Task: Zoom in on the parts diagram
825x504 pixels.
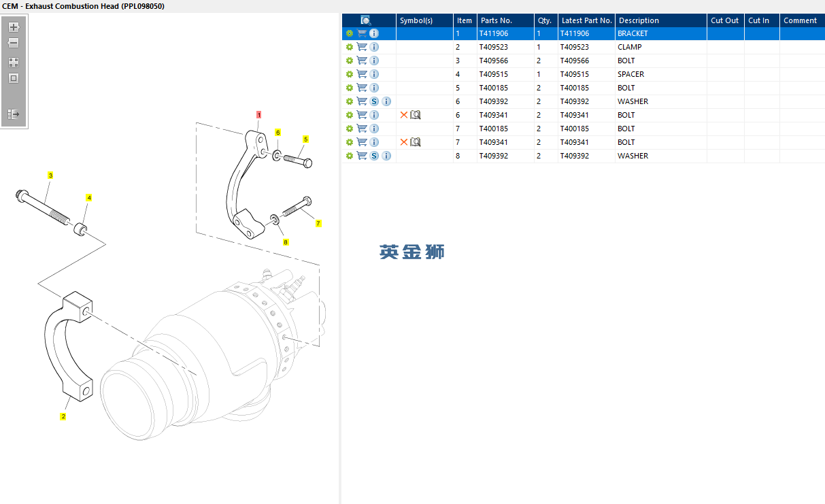Action: coord(14,27)
